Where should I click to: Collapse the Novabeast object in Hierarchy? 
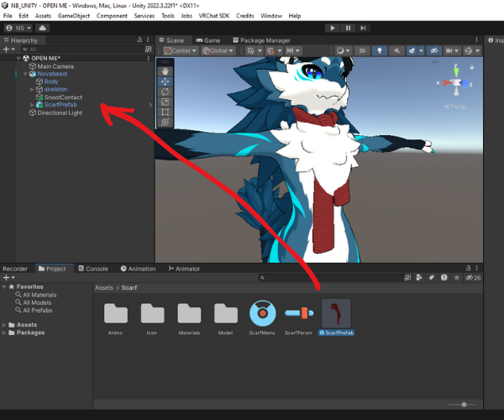[x=25, y=74]
